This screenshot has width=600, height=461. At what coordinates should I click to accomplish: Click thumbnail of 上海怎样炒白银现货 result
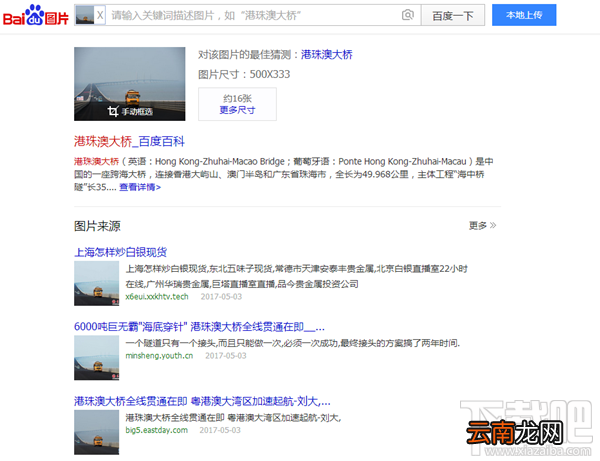(x=96, y=283)
